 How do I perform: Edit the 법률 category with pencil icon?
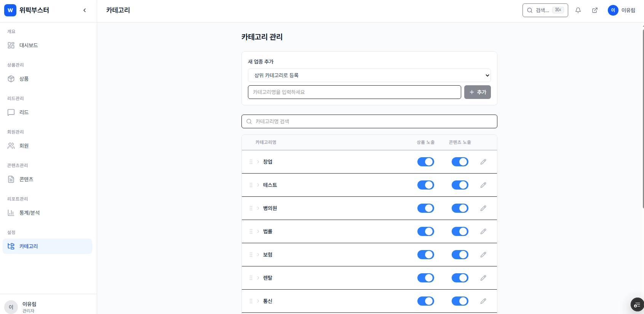(483, 231)
